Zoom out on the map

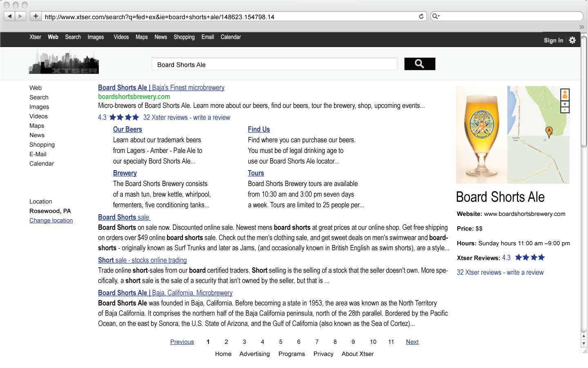[x=565, y=110]
